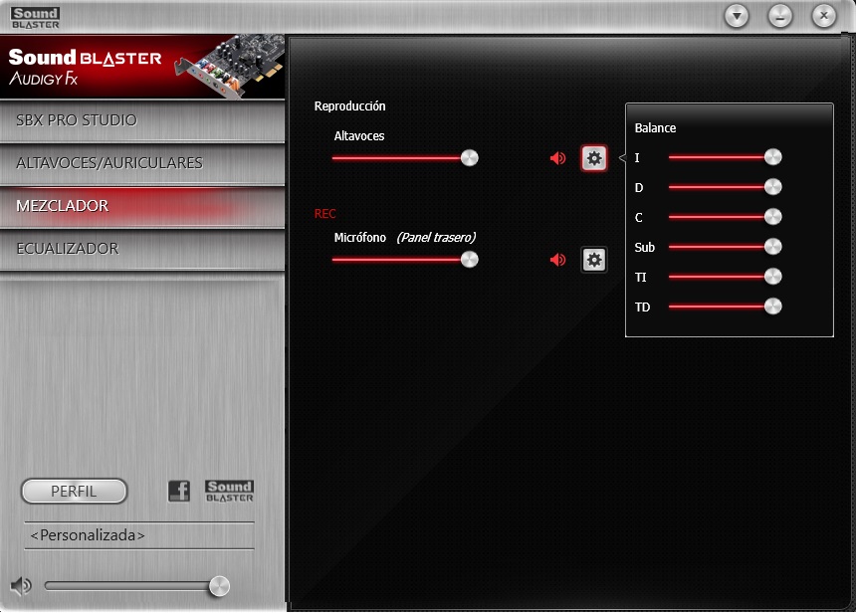The width and height of the screenshot is (856, 616).
Task: Click the Balance panel heading
Action: tap(655, 128)
